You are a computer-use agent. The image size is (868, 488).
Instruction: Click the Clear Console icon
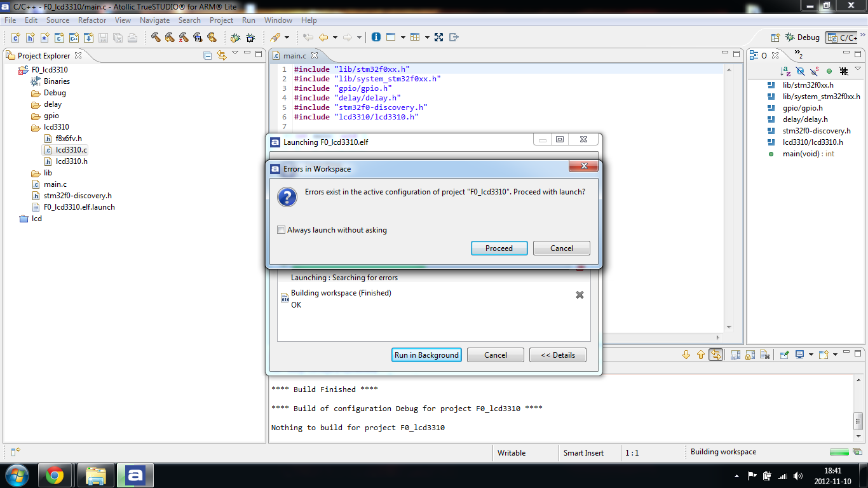(765, 355)
